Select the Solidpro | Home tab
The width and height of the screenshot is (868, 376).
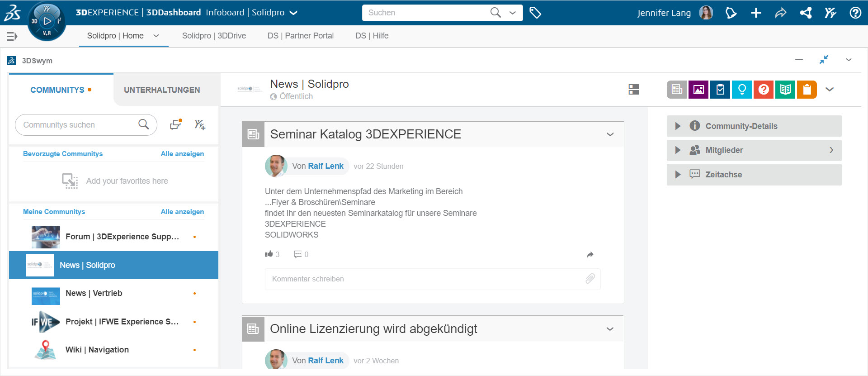[115, 36]
